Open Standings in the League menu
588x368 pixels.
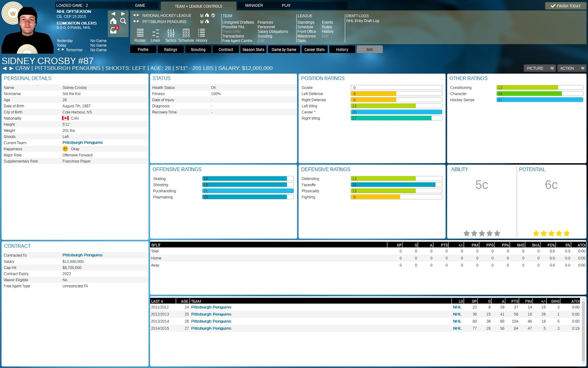tap(306, 22)
